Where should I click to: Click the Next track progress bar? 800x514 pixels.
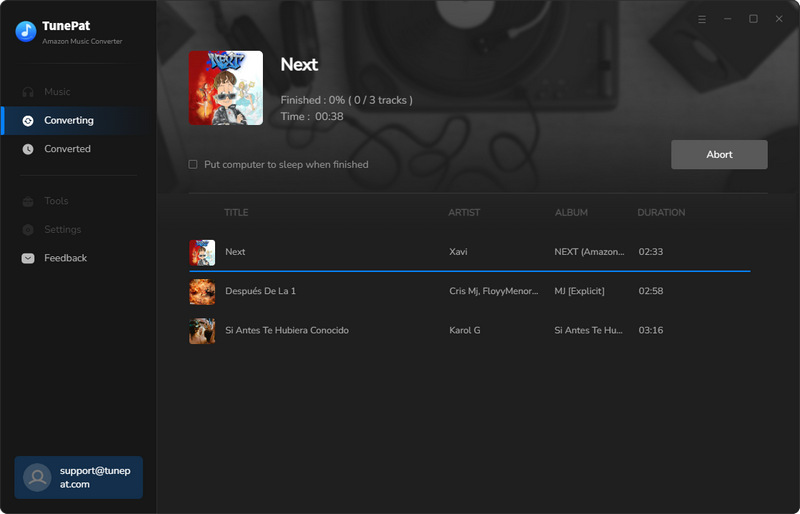tap(469, 272)
